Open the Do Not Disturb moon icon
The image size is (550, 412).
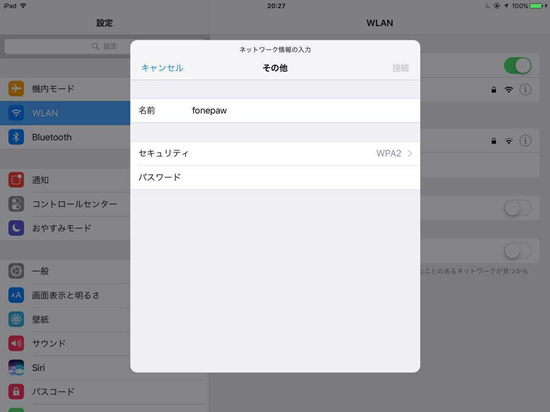(x=16, y=228)
